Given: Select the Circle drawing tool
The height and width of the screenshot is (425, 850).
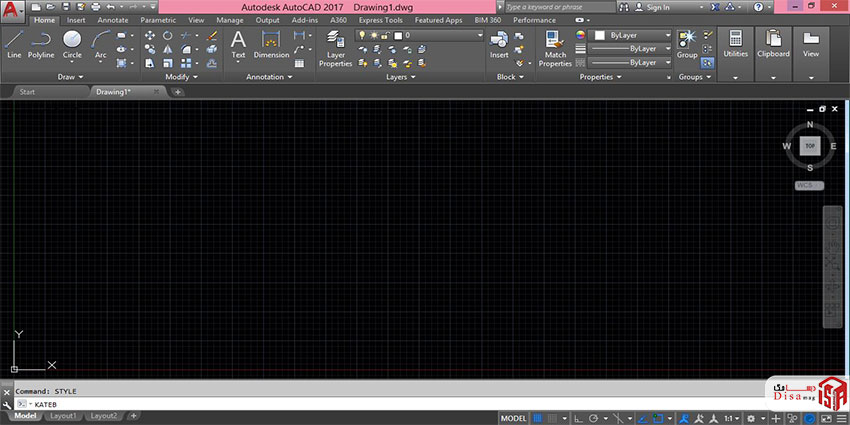Looking at the screenshot, I should click(x=72, y=42).
